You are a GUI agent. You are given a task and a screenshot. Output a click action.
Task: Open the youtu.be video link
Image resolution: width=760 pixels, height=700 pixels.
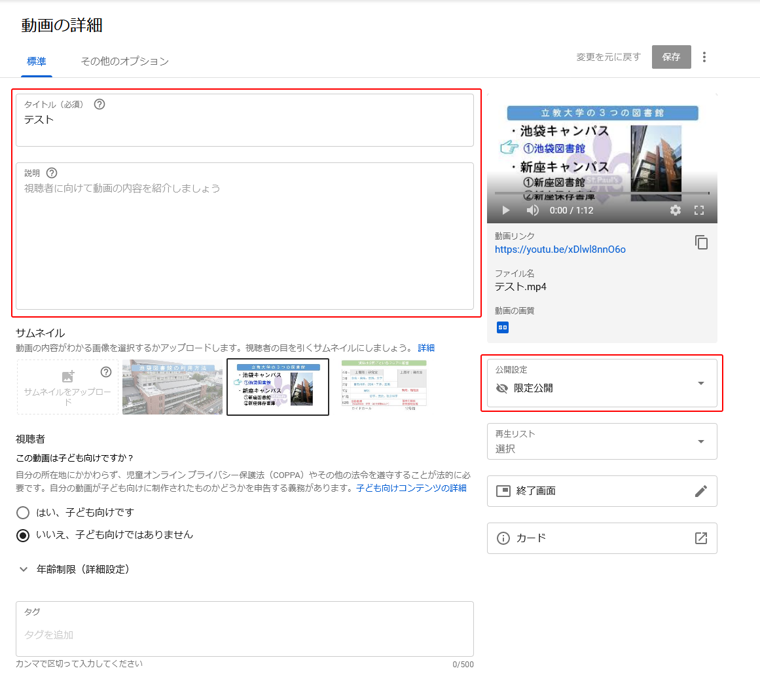pyautogui.click(x=560, y=249)
